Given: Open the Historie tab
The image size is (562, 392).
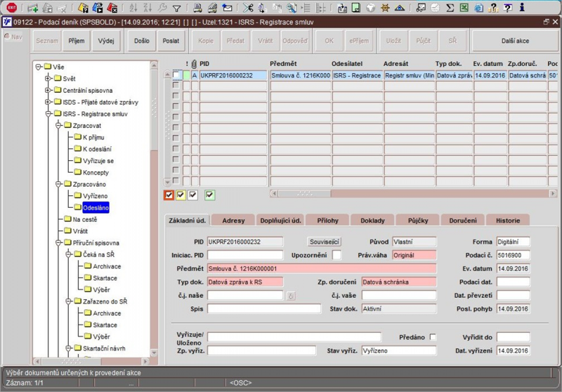Looking at the screenshot, I should [507, 220].
